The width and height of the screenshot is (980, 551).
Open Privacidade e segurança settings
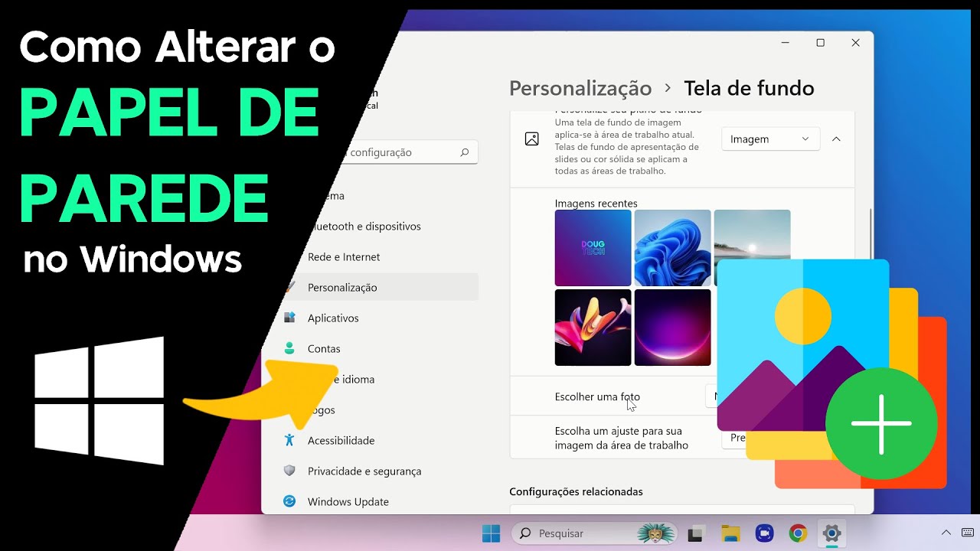pos(364,471)
